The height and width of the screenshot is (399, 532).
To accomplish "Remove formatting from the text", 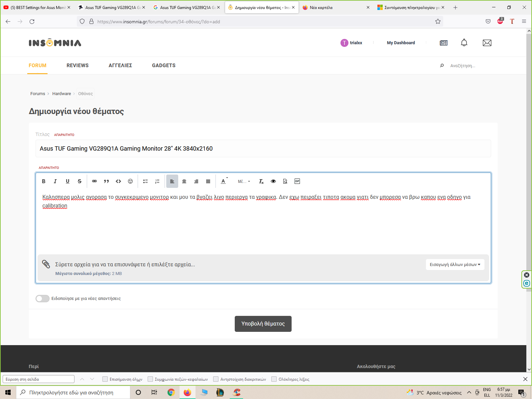I will pos(261,181).
